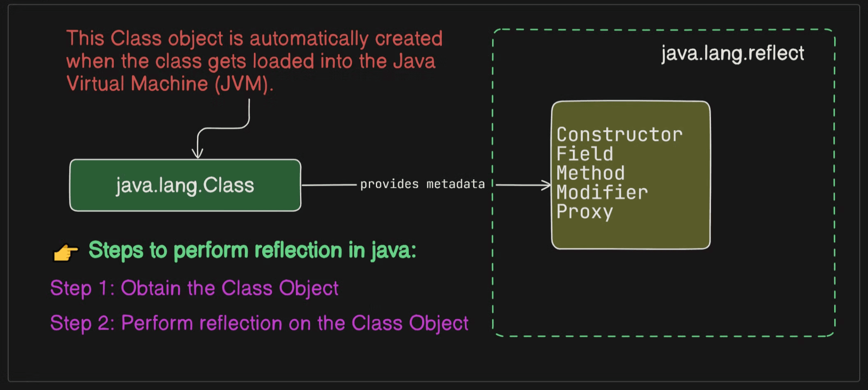
Task: Click 'Step 1: Obtain the Class Object'
Action: pos(194,288)
